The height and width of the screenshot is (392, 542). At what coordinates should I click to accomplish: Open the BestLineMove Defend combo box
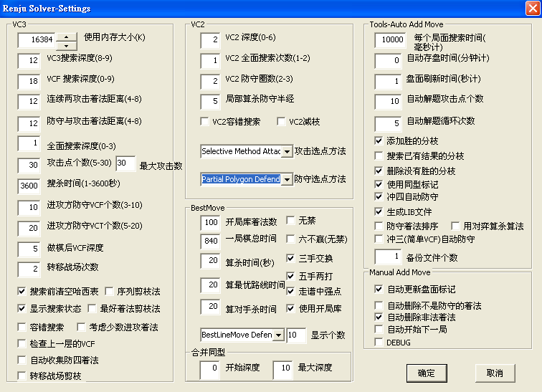point(279,335)
